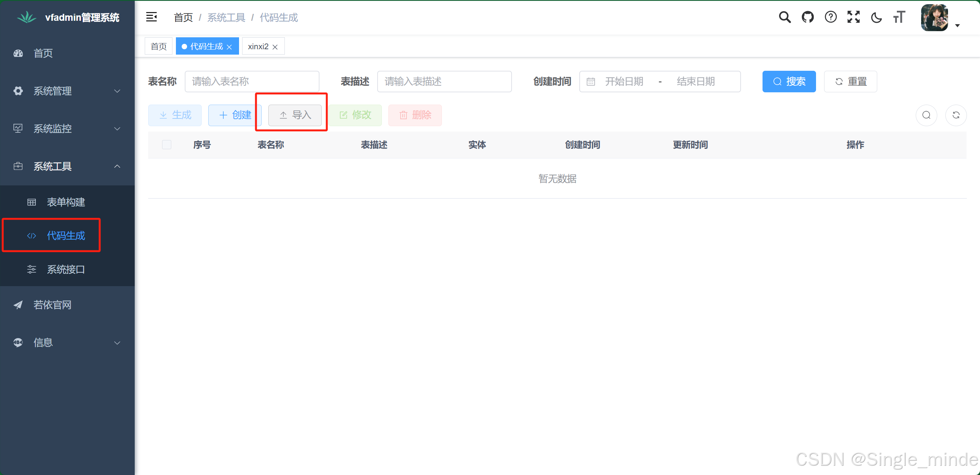Screen dimensions: 980x475
Task: Check the select-all checkbox in the table header
Action: 167,145
